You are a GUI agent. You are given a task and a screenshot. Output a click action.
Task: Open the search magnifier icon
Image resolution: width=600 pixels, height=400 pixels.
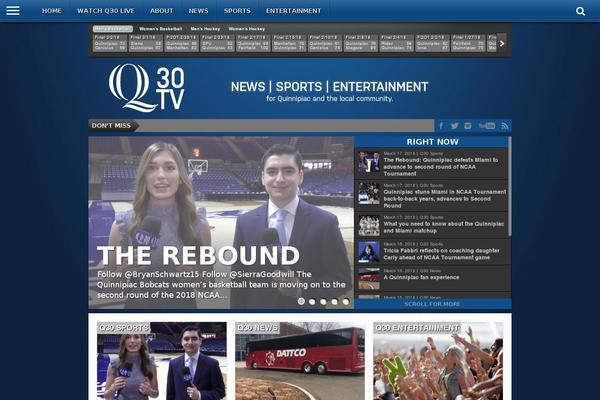click(x=580, y=11)
